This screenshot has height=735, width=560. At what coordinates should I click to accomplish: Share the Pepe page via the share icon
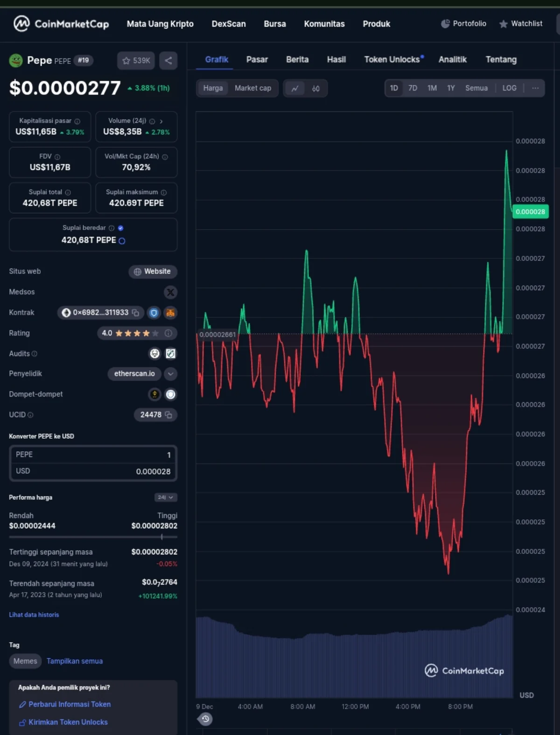click(x=168, y=61)
